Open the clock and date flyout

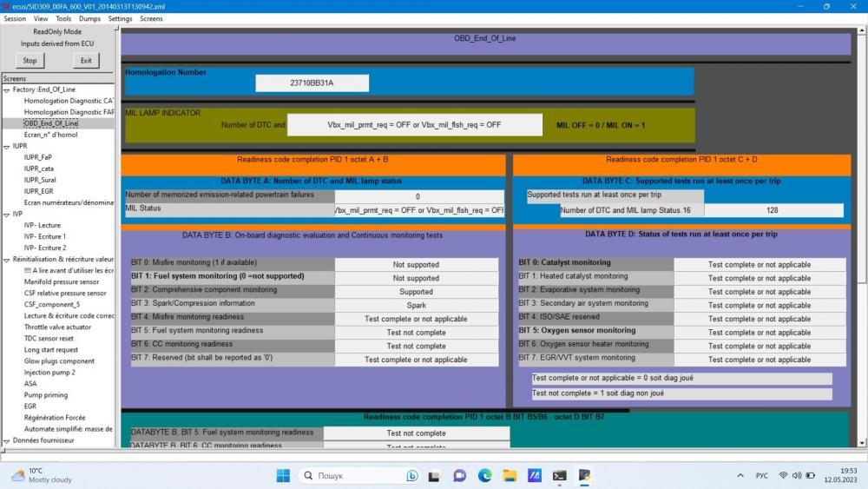[840, 475]
